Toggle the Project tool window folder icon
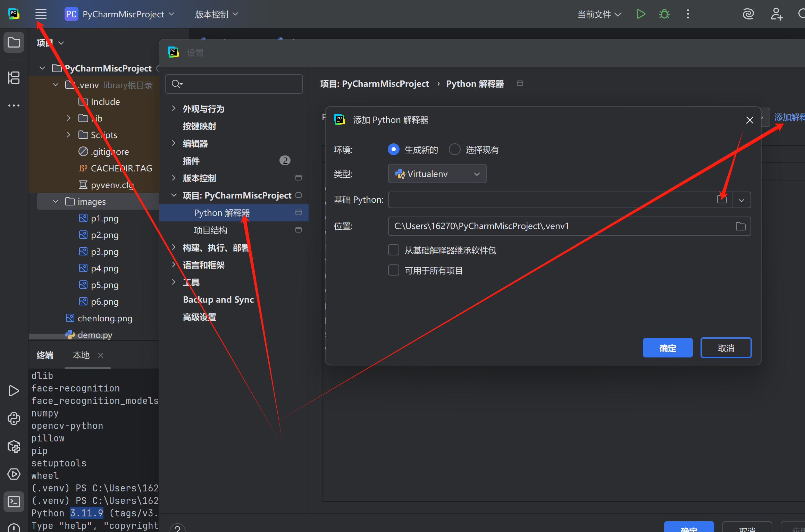The width and height of the screenshot is (805, 532). [14, 43]
